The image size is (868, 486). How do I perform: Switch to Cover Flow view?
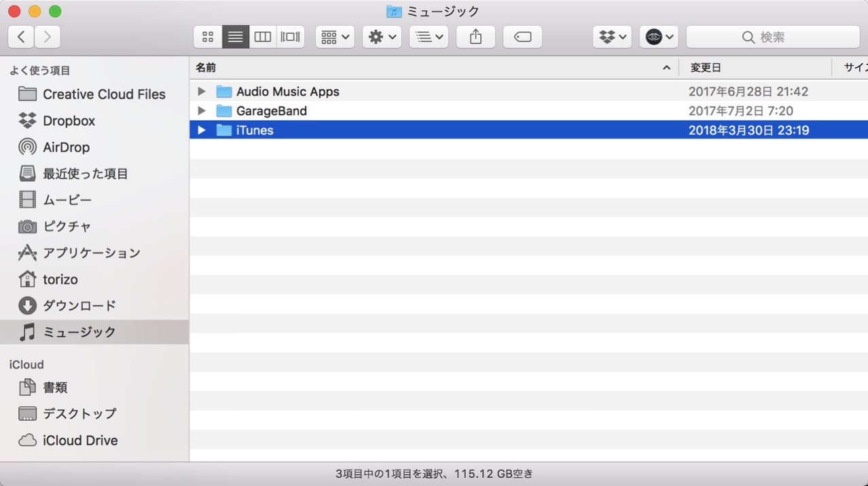click(291, 37)
